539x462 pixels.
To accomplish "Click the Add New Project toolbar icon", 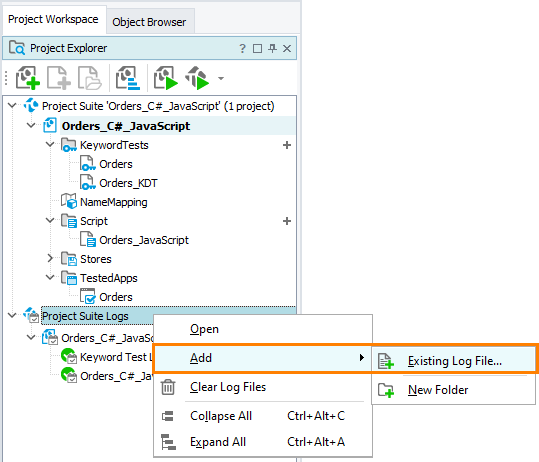I will click(x=28, y=78).
